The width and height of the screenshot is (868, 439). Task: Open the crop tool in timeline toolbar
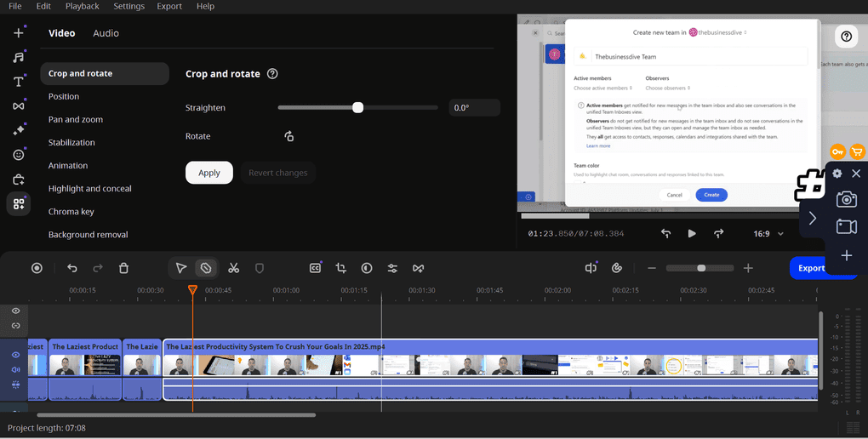(x=341, y=268)
